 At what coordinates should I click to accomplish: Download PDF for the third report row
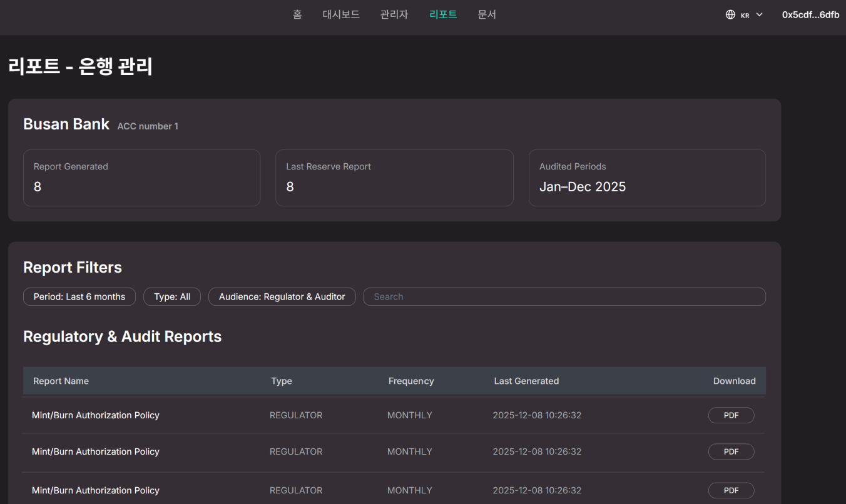pos(731,490)
